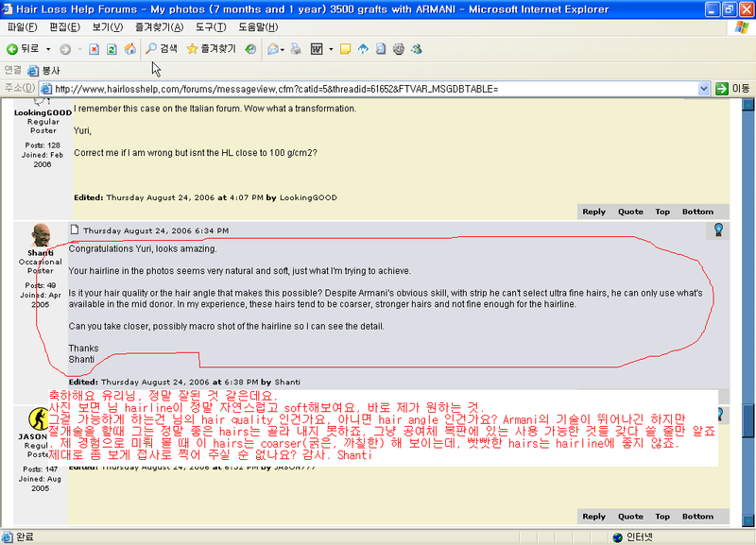756x545 pixels.
Task: Click 'Posts: 147' under JASON
Action: pyautogui.click(x=40, y=469)
